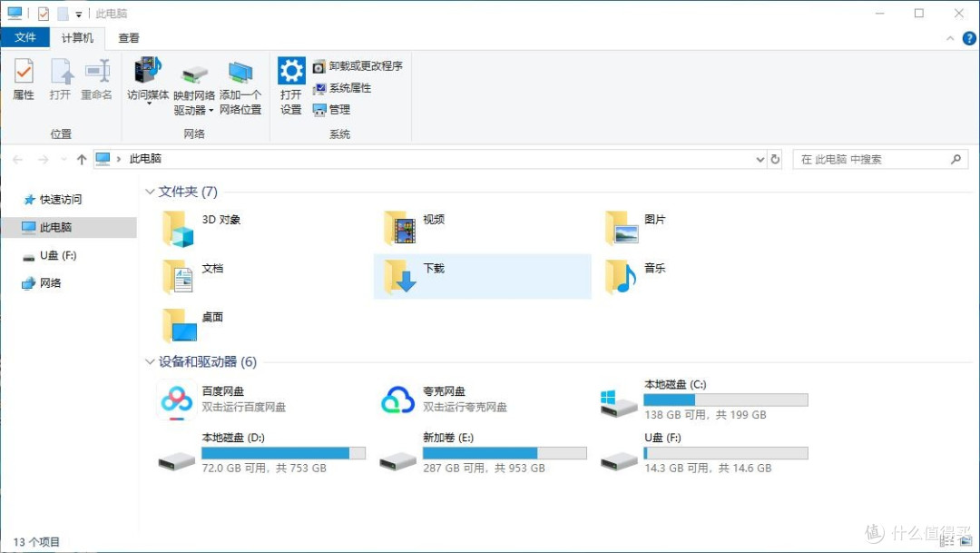Click the search magnifier icon
Screen dimensions: 980x553
(x=955, y=160)
